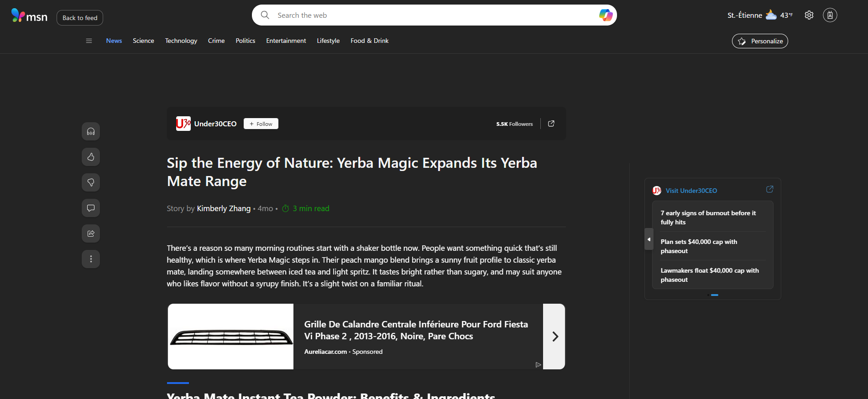Open 'Plan sets $40,000 cap' story
This screenshot has height=399, width=868.
point(699,246)
